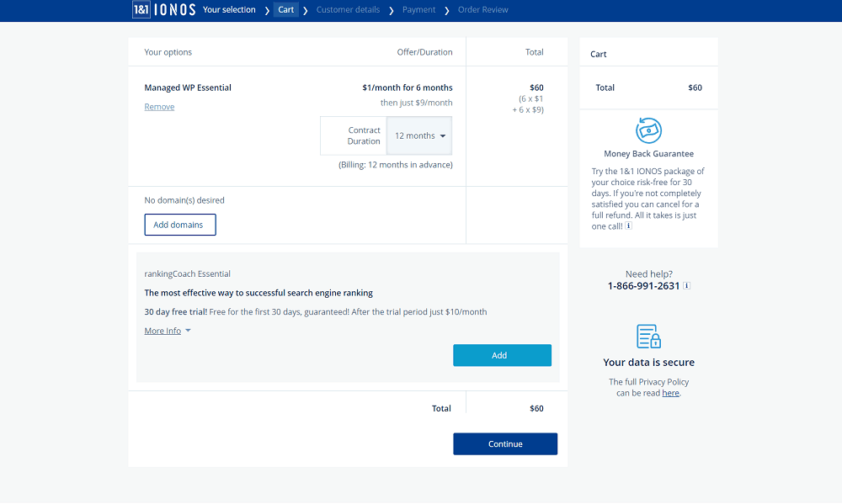Click the 'Offer/Duration' column header

tap(424, 52)
